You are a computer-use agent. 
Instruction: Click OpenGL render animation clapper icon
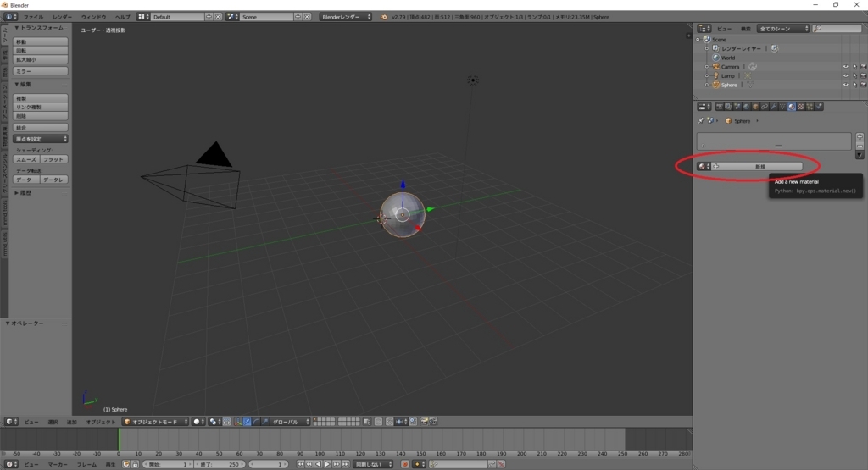[x=433, y=422]
